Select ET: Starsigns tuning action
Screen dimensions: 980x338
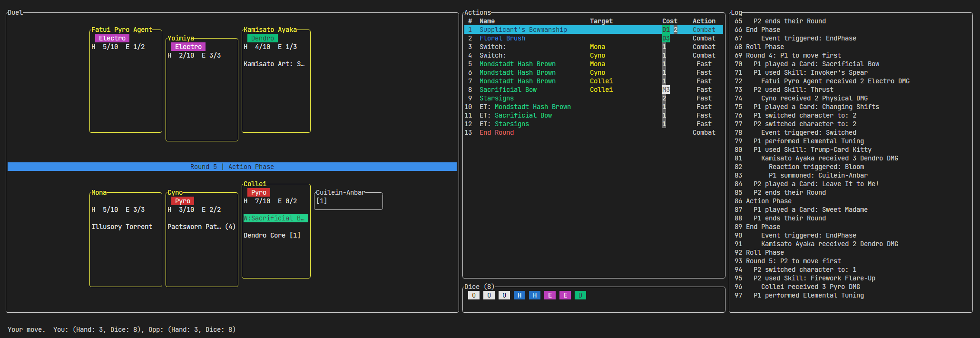pos(594,124)
